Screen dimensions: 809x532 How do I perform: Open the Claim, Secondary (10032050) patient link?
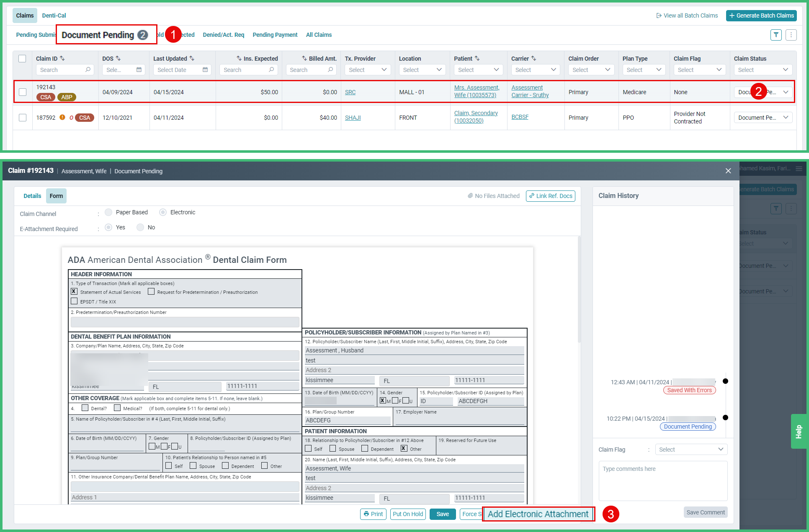tap(476, 116)
